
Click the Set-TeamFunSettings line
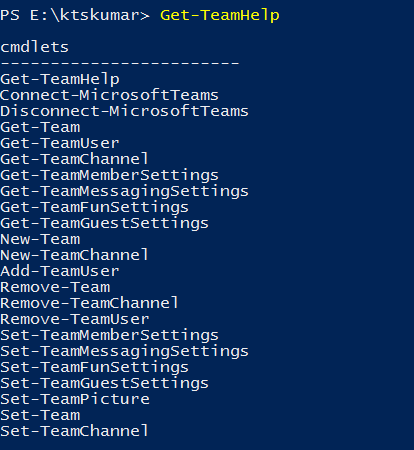pos(94,368)
